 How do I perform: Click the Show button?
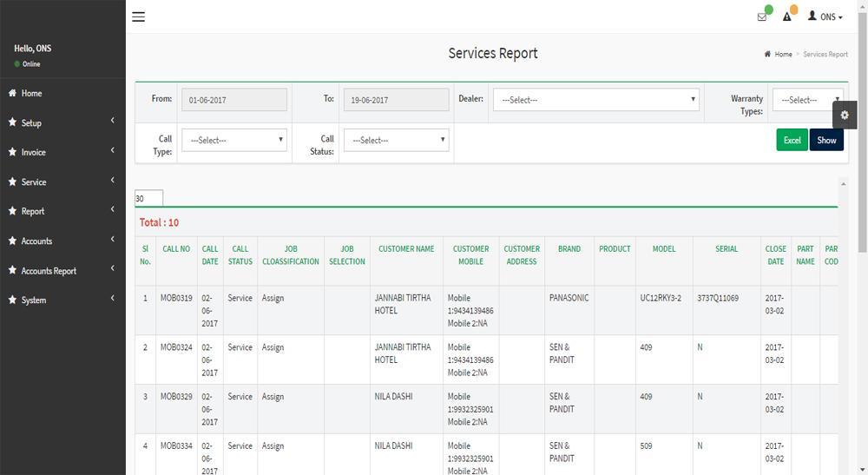point(826,140)
